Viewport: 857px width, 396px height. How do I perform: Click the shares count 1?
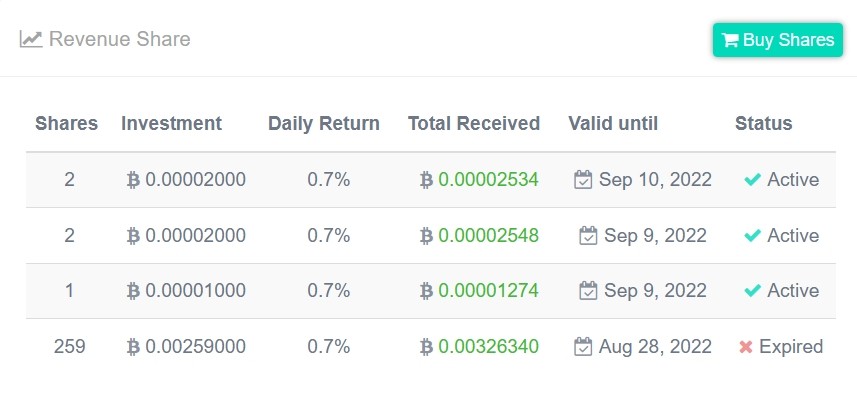click(69, 291)
